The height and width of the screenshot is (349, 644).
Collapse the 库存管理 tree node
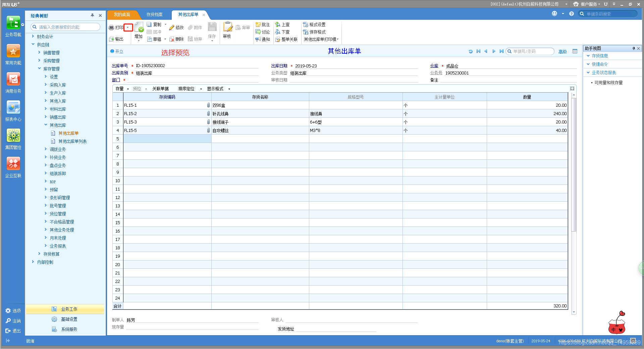(39, 68)
